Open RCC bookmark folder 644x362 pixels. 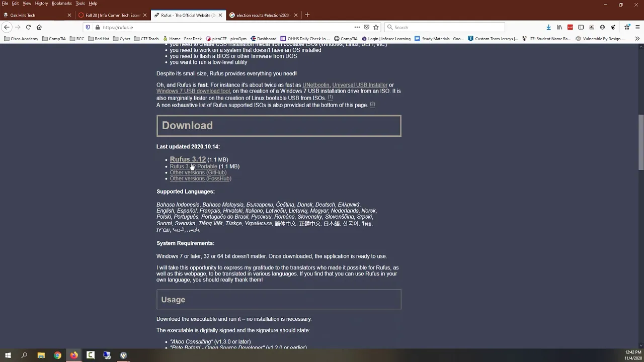pyautogui.click(x=77, y=39)
